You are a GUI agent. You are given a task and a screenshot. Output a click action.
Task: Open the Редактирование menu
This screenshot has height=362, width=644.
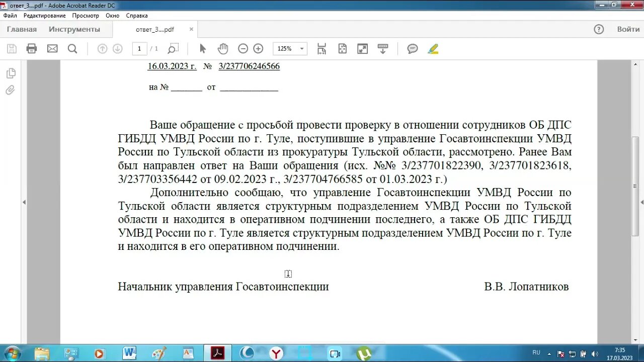coord(44,16)
